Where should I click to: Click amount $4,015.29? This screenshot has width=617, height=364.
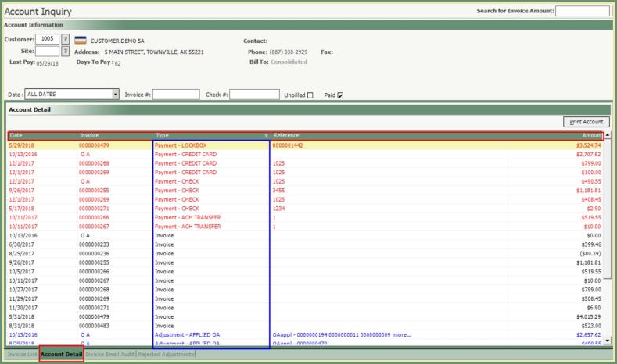[x=589, y=317]
